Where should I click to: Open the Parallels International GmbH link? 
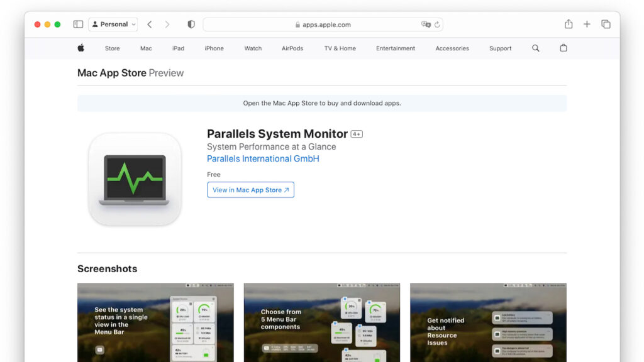263,158
